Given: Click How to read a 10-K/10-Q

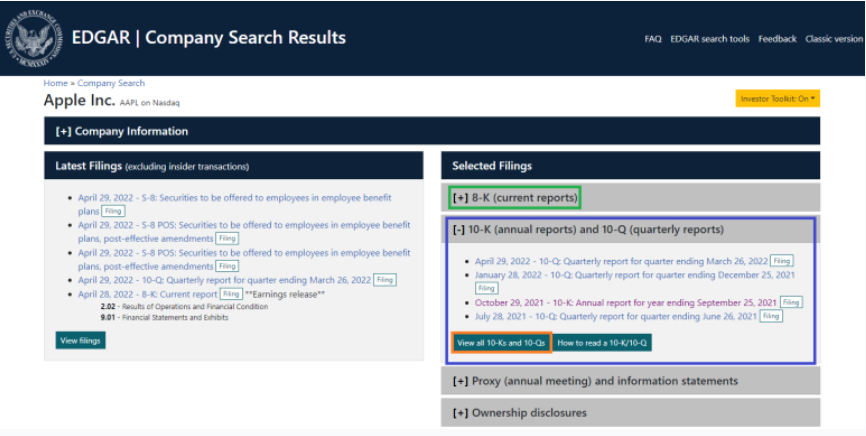Looking at the screenshot, I should 603,343.
